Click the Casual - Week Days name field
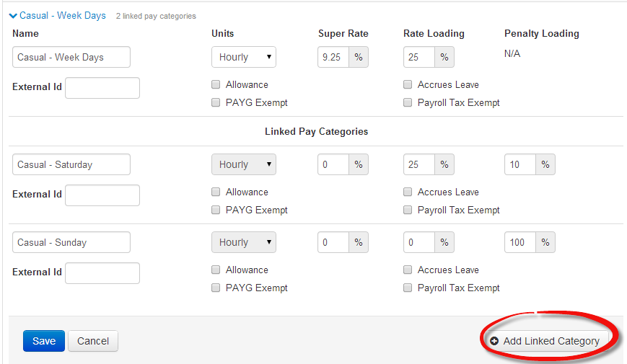This screenshot has height=364, width=627. (71, 57)
